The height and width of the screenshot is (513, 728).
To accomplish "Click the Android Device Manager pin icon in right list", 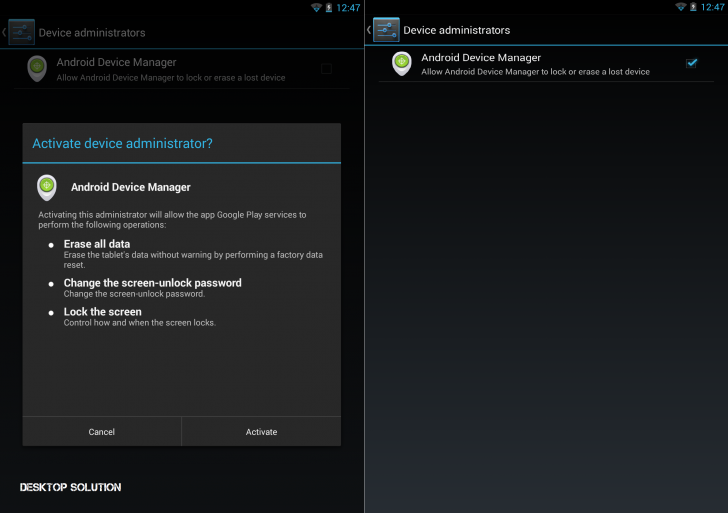I will click(402, 64).
